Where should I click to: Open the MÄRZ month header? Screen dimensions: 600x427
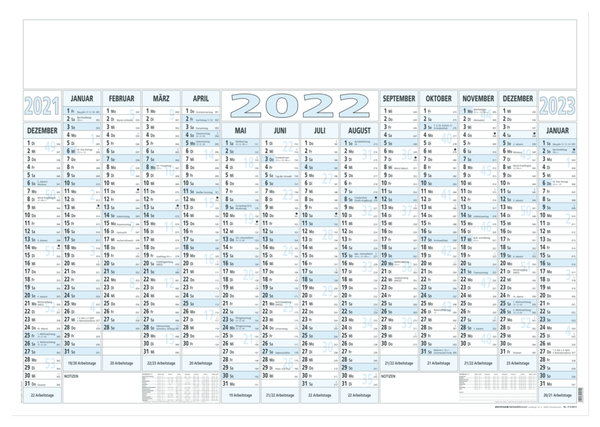point(160,100)
